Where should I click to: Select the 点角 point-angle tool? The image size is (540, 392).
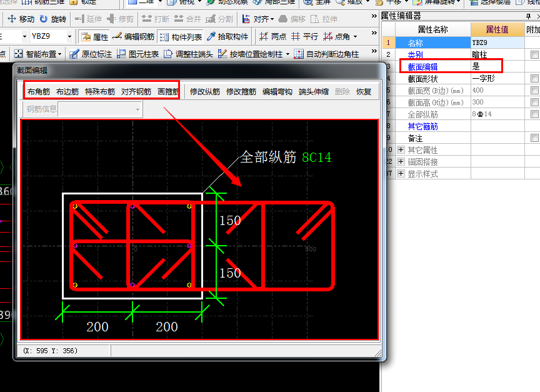coord(336,36)
